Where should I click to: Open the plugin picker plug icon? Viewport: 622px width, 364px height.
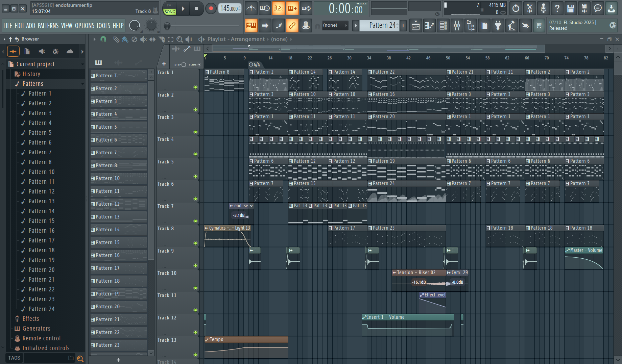pyautogui.click(x=498, y=26)
